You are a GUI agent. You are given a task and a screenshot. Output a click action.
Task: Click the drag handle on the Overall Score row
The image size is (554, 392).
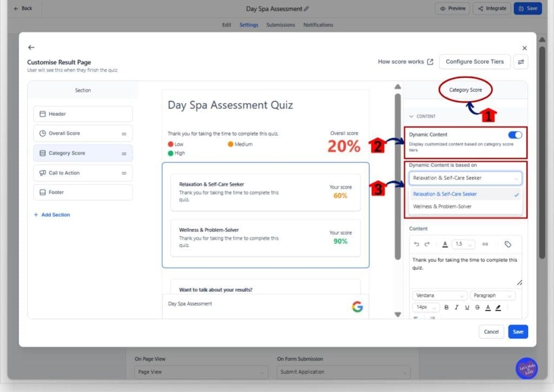click(124, 134)
